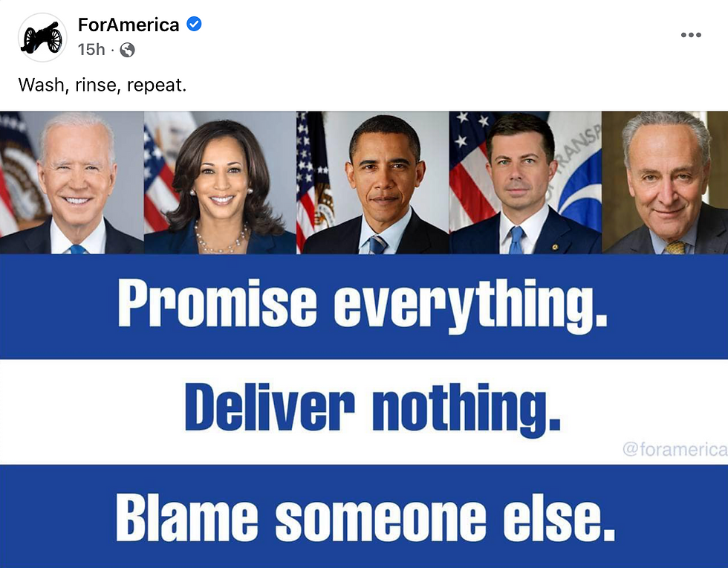
Task: Click the globe public audience icon
Action: [127, 50]
